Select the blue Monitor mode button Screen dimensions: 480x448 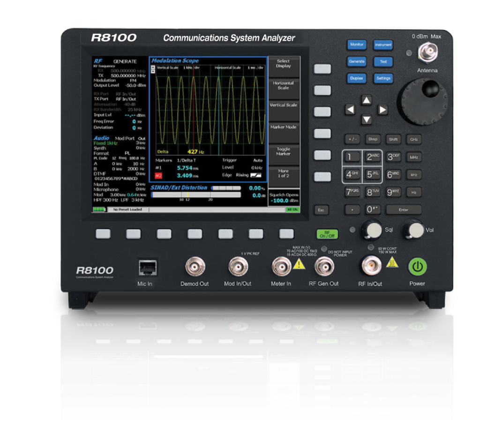click(x=357, y=45)
